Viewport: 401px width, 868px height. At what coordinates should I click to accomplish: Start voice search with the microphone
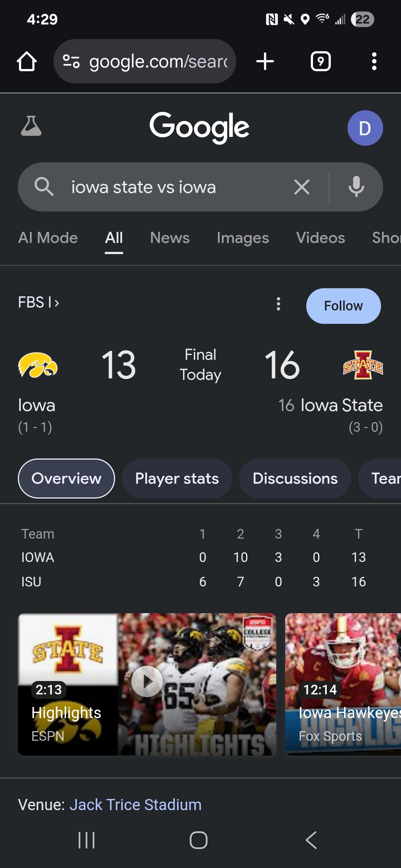pyautogui.click(x=356, y=187)
